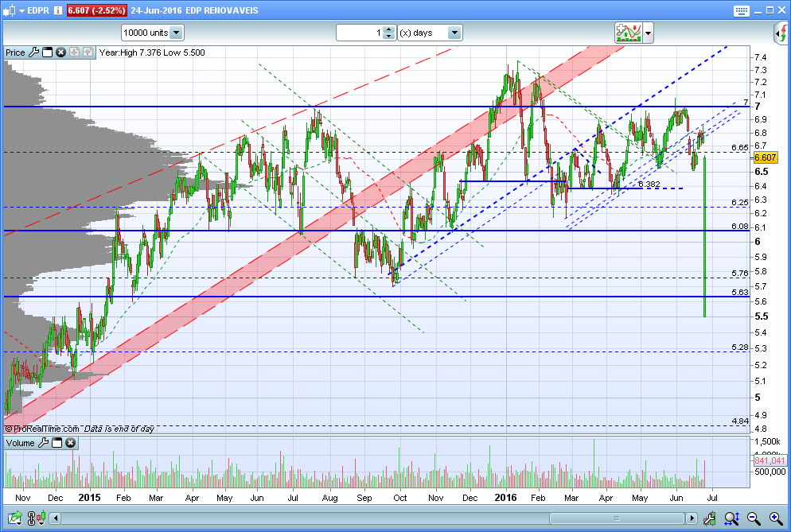Image resolution: width=791 pixels, height=532 pixels.
Task: Open EDPR instrument info icon
Action: (x=58, y=10)
